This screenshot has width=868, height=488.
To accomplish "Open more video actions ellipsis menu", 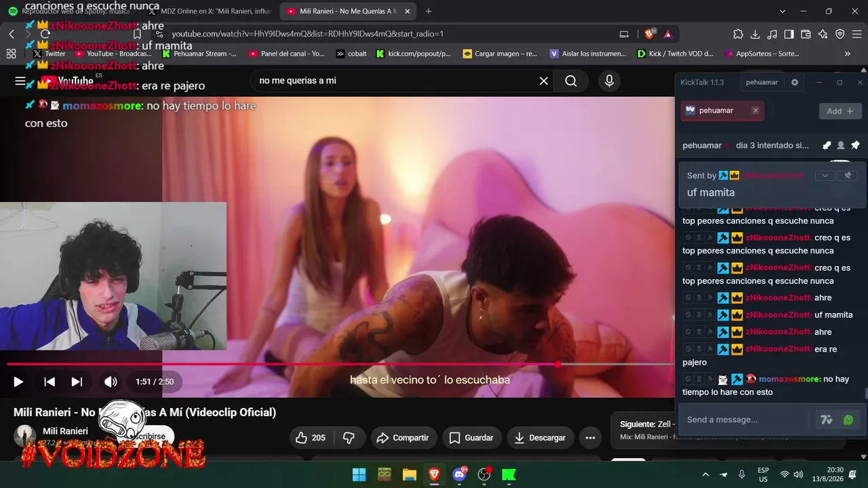I will coord(590,438).
